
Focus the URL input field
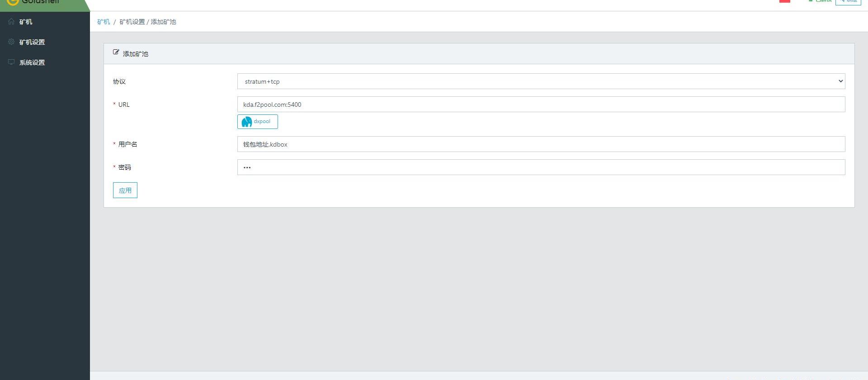[541, 104]
